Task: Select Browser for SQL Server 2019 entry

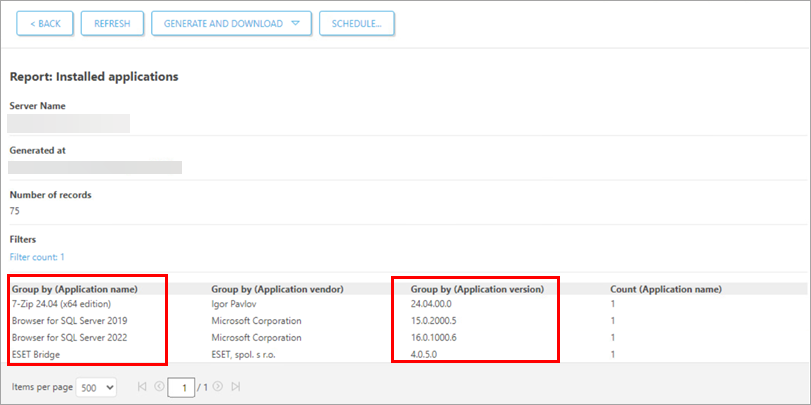Action: point(69,321)
